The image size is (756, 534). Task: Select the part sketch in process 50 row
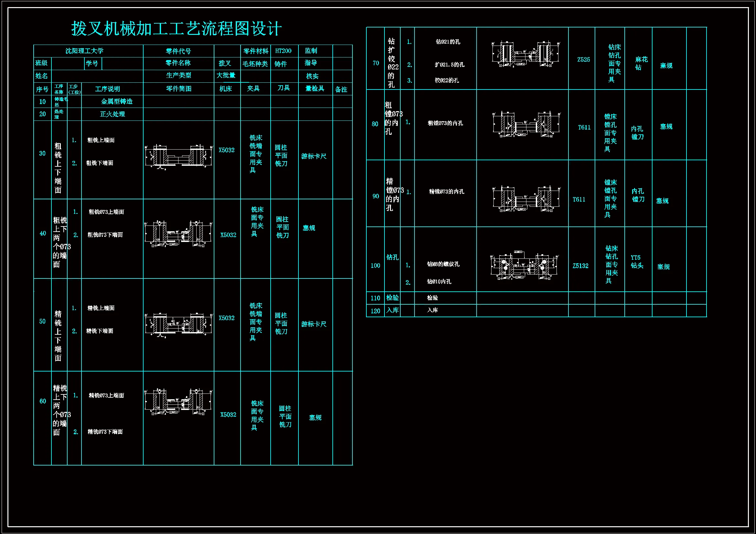click(178, 324)
